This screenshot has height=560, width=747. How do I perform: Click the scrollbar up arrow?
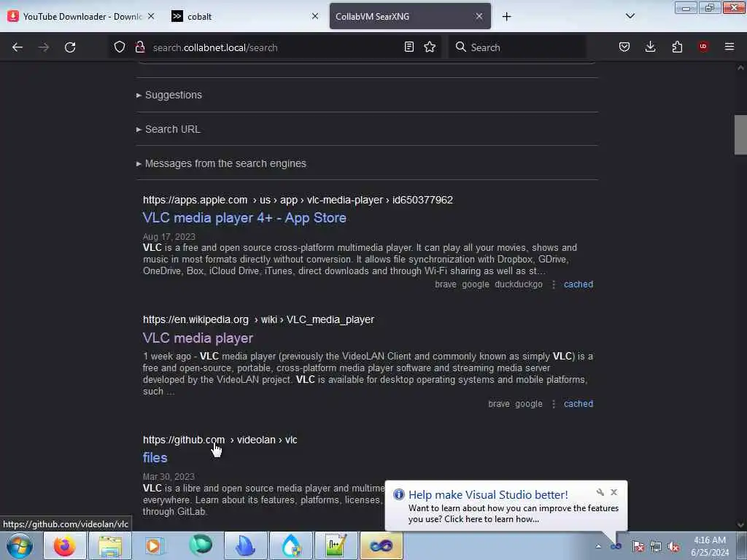(x=740, y=68)
